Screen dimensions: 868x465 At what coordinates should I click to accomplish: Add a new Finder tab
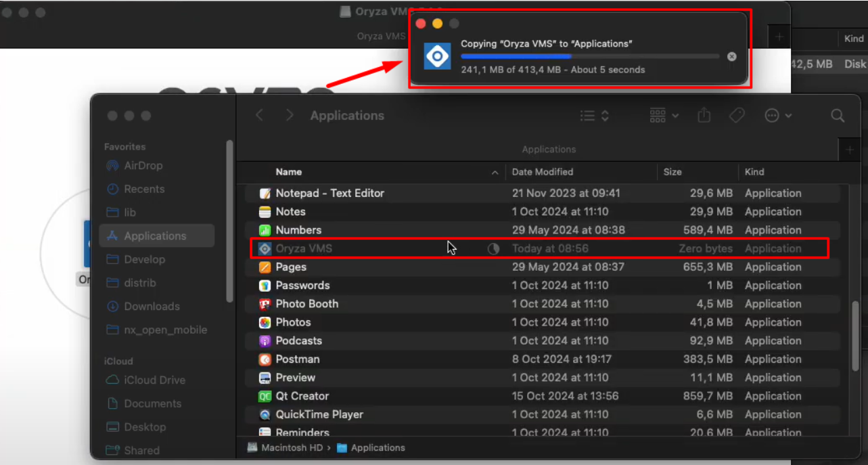pyautogui.click(x=850, y=150)
